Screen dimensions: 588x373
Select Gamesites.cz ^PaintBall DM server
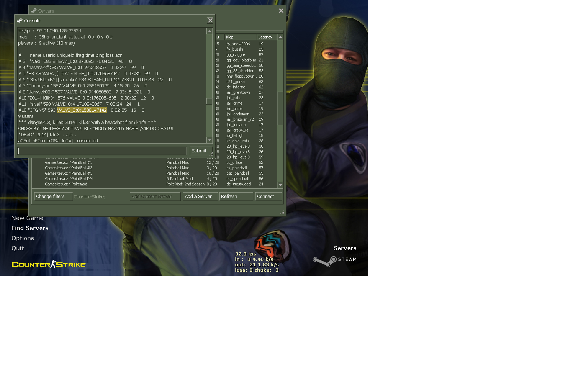pyautogui.click(x=155, y=179)
